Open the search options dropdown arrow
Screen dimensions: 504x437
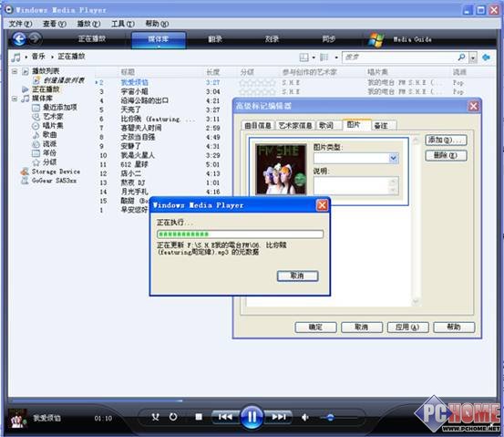[473, 57]
